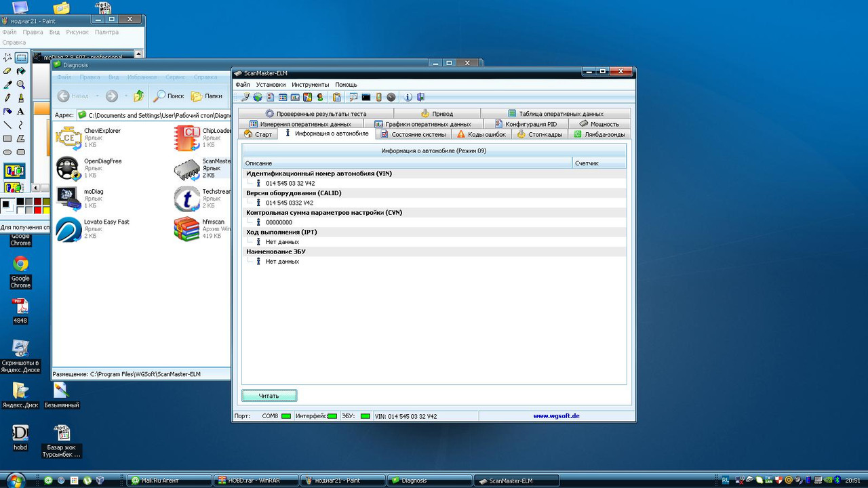Click the clipboard icon in ScanMaster toolbar
868x488 pixels.
tap(336, 97)
